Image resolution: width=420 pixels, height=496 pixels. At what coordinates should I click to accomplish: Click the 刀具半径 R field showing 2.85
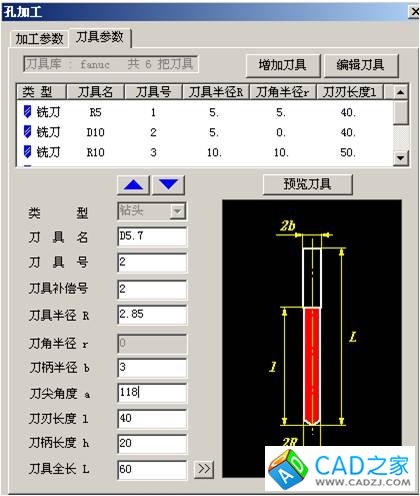[x=152, y=314]
